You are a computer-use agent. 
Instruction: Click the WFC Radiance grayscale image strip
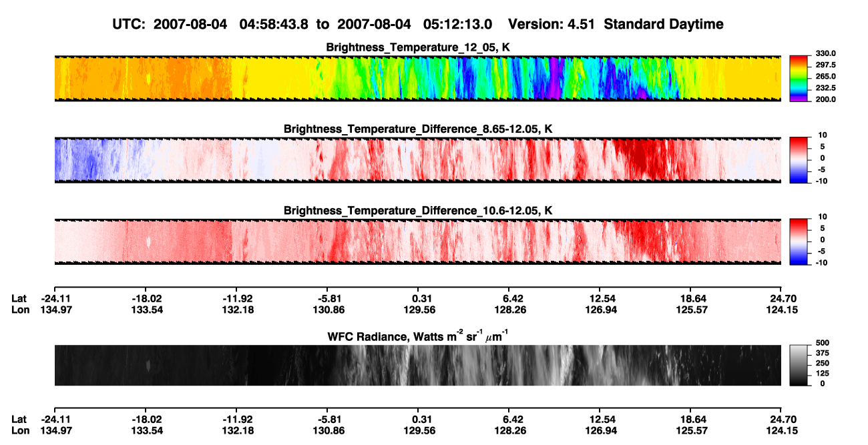point(417,366)
